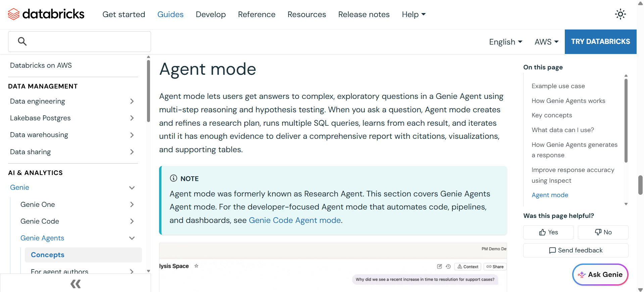Click the Databricks logo
Image resolution: width=644 pixels, height=292 pixels.
(x=46, y=14)
